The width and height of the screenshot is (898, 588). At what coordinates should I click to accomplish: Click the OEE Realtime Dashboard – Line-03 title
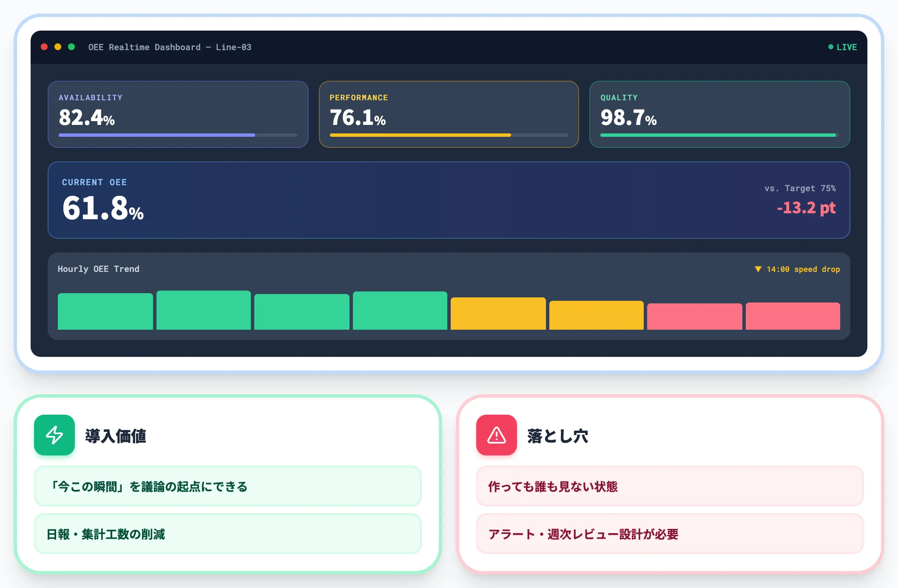click(x=170, y=47)
